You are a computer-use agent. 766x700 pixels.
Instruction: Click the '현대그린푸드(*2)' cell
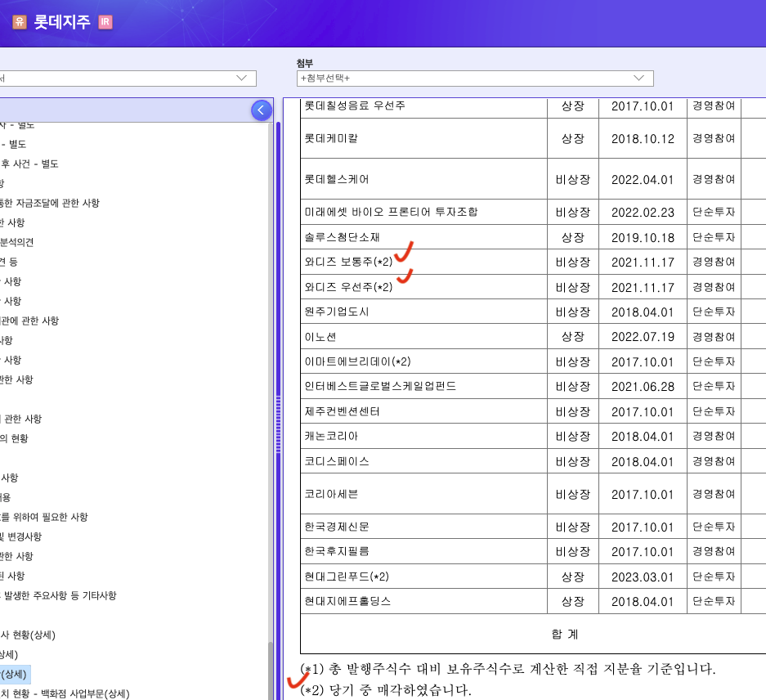[423, 577]
